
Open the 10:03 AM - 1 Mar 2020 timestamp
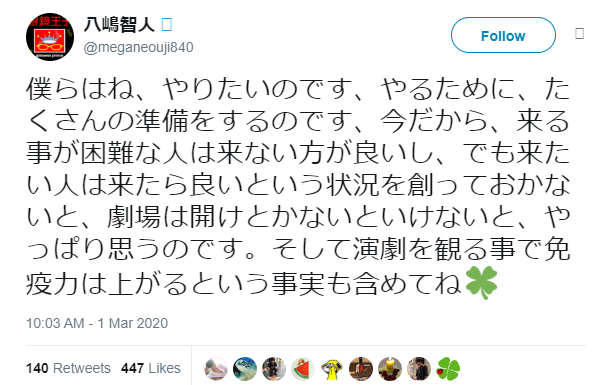[x=97, y=323]
